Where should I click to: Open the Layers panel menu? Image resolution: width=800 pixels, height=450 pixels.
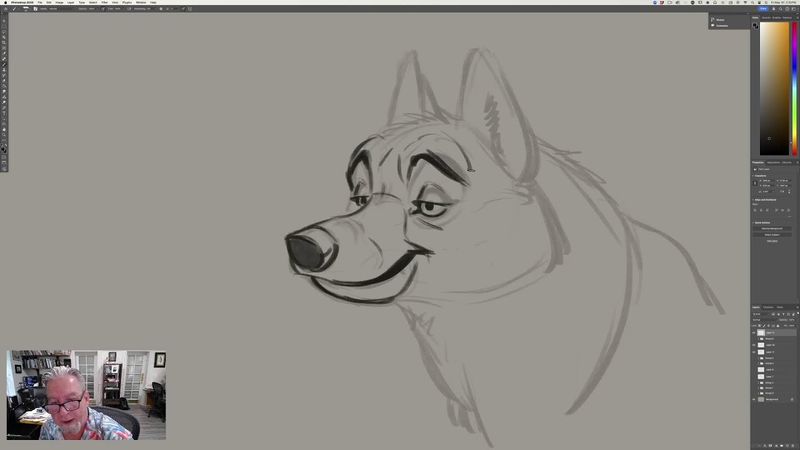pos(798,307)
